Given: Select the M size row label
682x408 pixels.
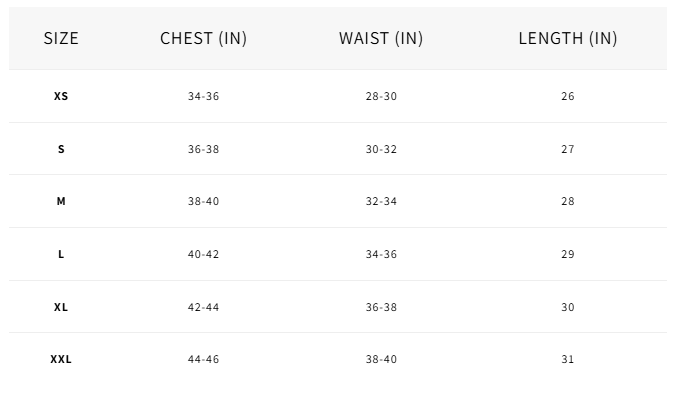Looking at the screenshot, I should (x=61, y=201).
